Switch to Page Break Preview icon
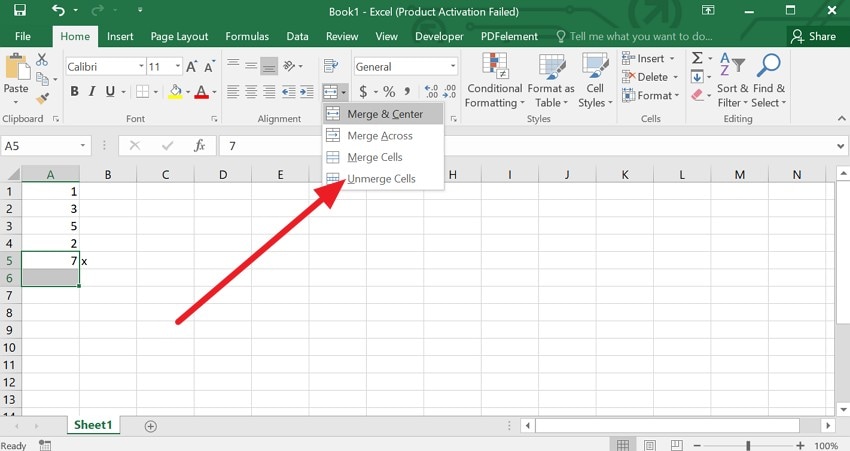850x451 pixels. [677, 446]
